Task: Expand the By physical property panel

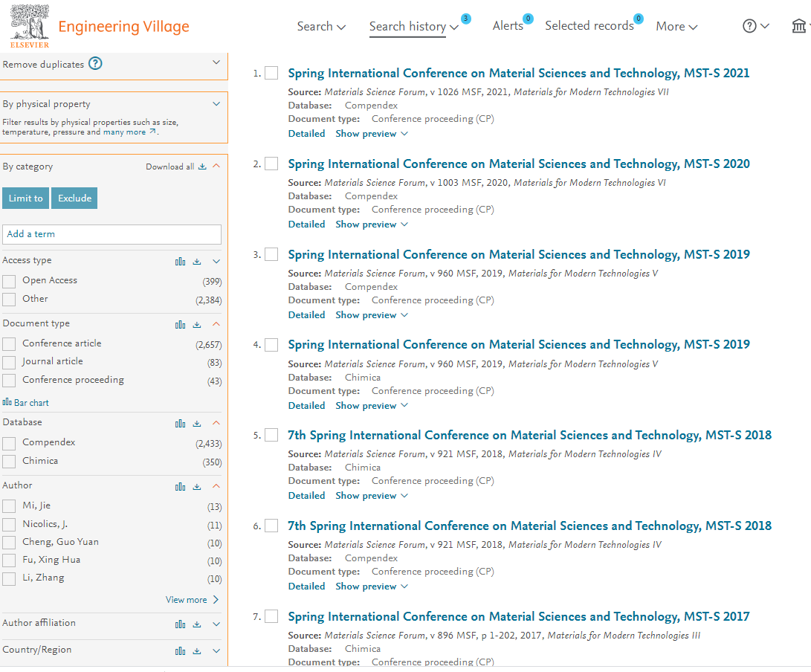Action: (x=216, y=104)
